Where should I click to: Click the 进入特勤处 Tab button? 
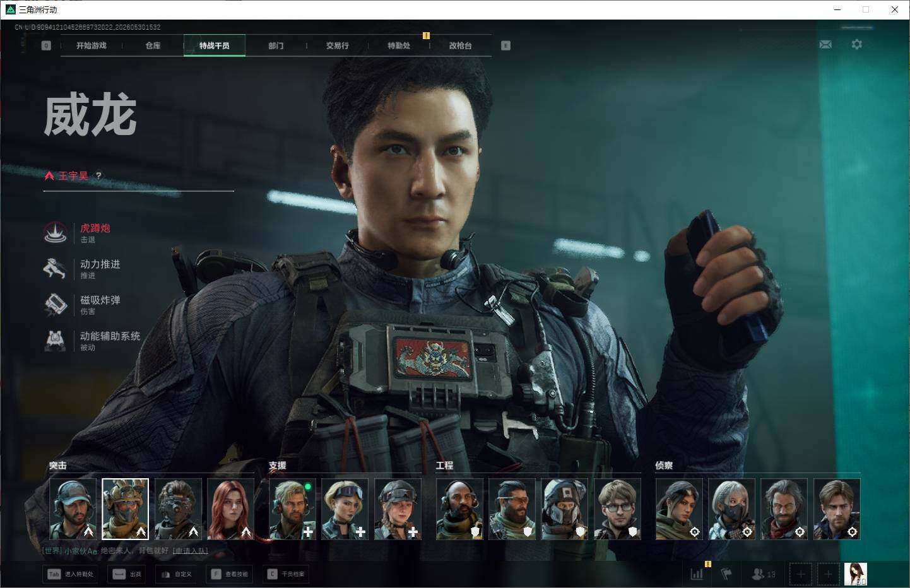click(71, 574)
